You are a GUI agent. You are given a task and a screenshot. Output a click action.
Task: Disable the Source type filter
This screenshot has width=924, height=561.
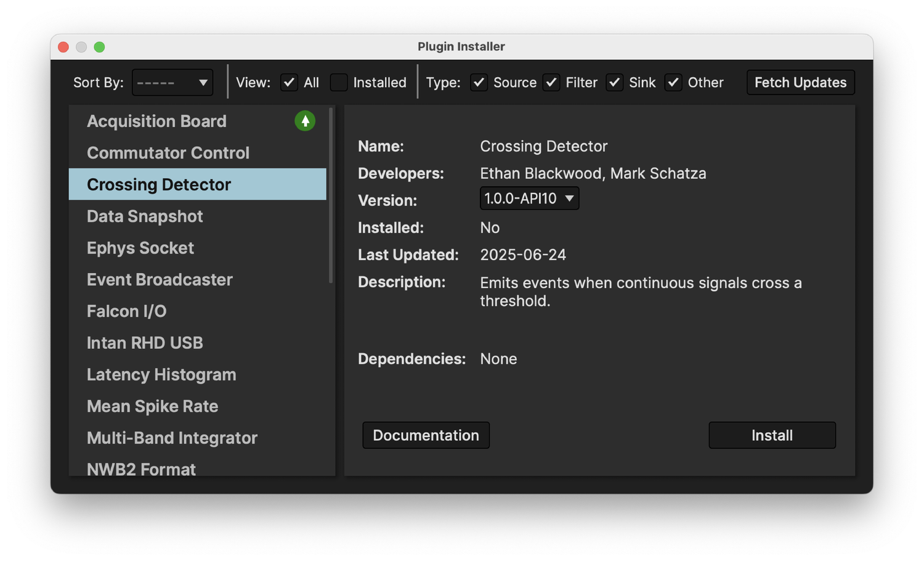click(479, 82)
